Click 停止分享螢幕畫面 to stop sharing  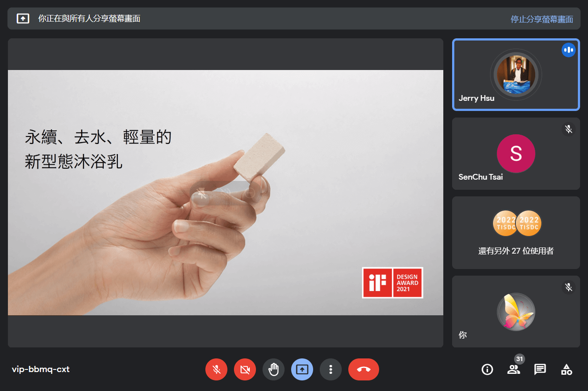click(x=541, y=19)
